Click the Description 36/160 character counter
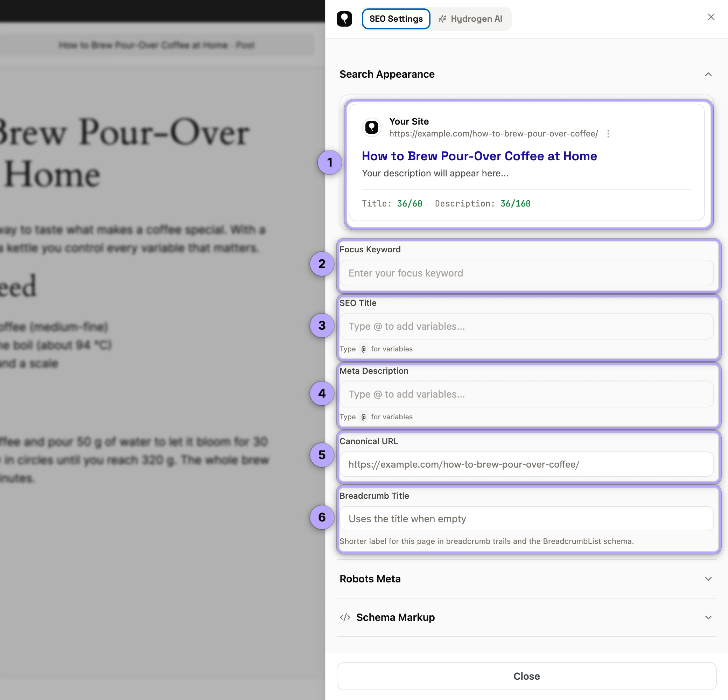Viewport: 728px width, 700px height. coord(483,203)
